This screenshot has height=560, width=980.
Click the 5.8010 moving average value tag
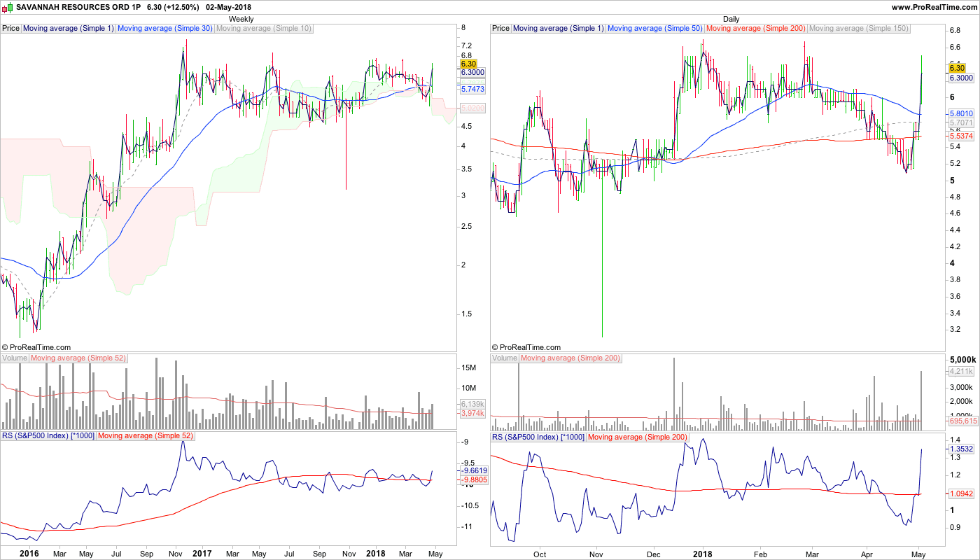point(961,113)
